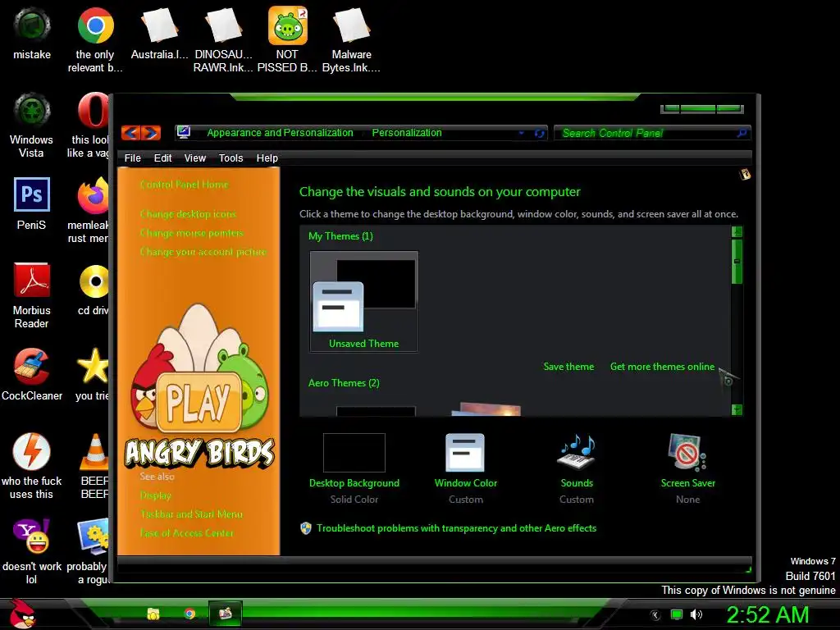Open Taskbar and Start Menu link

191,514
